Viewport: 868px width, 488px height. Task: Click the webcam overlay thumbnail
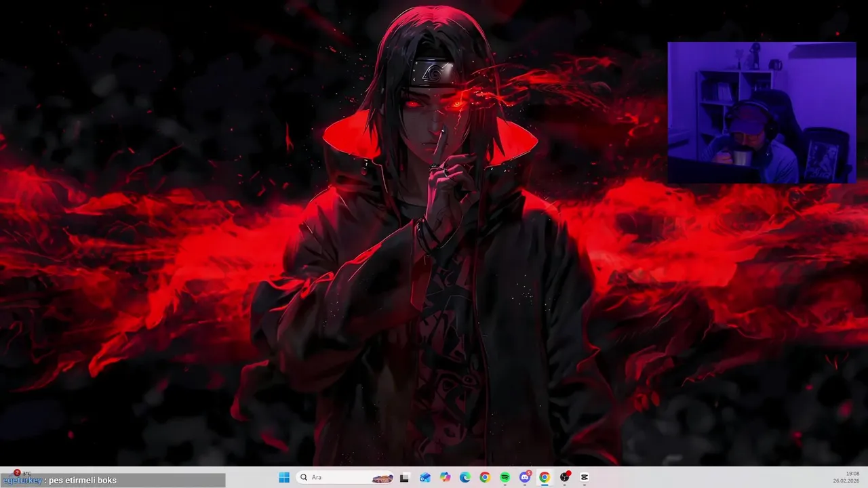(762, 113)
